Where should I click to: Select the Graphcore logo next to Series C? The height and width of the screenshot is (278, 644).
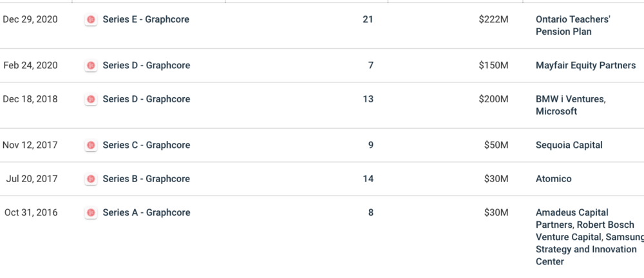91,145
